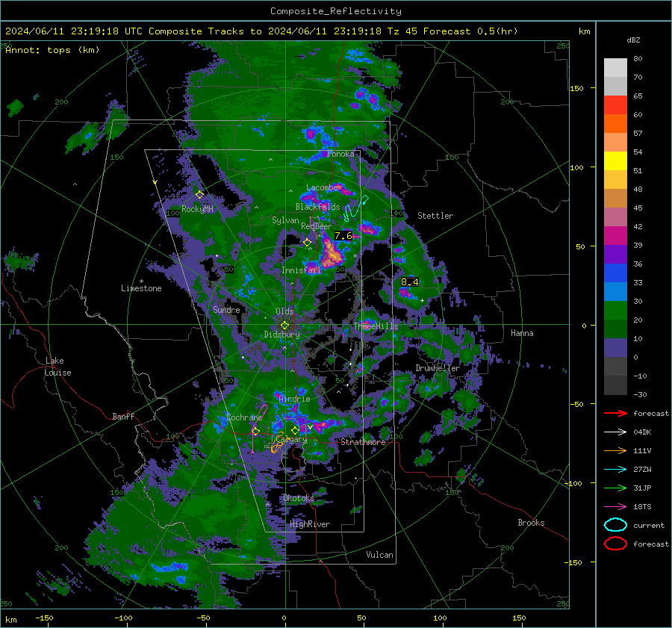Screen dimensions: 672x628
Task: Click the Brooks town label
Action: click(531, 523)
